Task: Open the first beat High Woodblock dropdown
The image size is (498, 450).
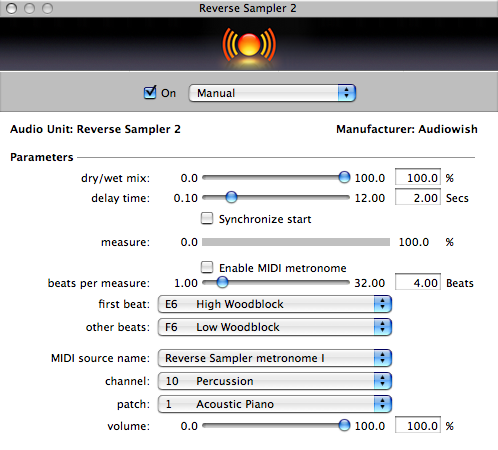Action: click(275, 304)
